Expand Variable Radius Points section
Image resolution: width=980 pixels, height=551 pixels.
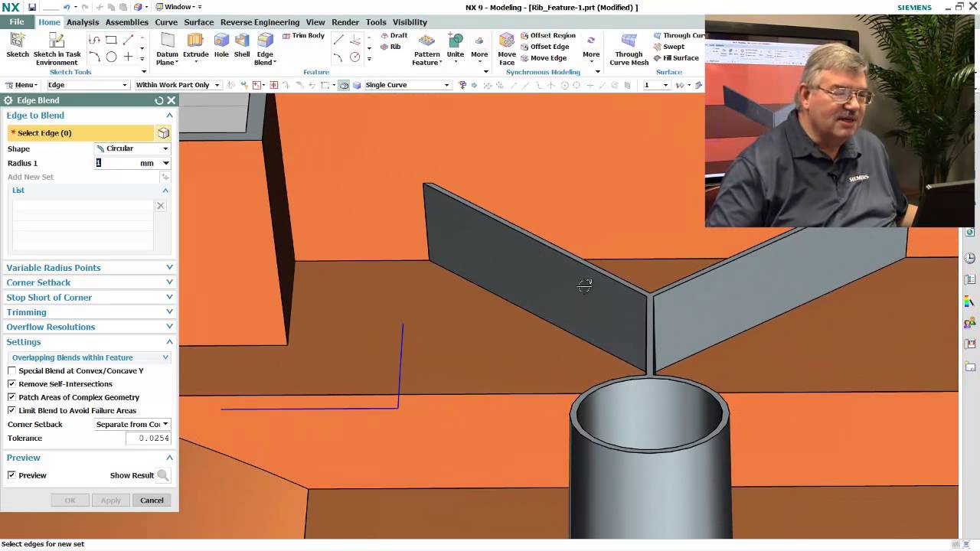coord(90,268)
